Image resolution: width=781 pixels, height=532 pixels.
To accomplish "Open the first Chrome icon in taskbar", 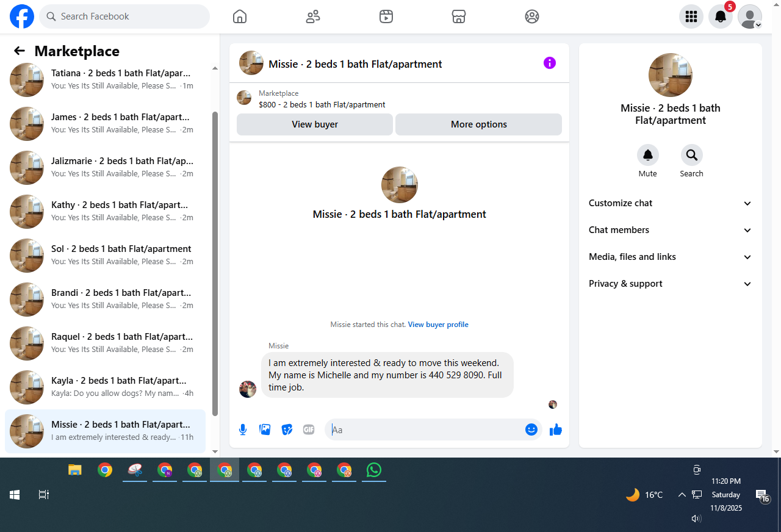I will [105, 470].
